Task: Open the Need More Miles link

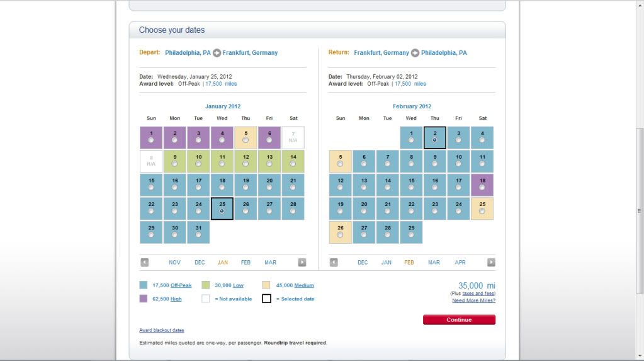Action: [473, 301]
